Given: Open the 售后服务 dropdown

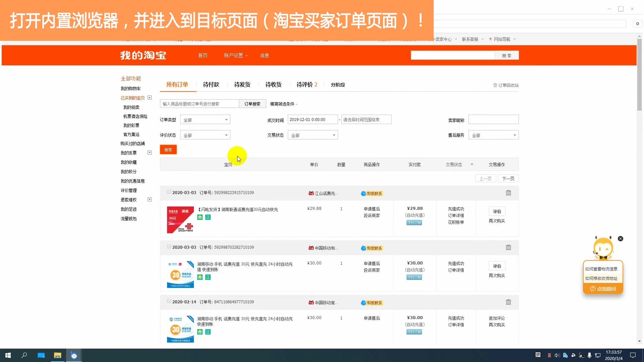Looking at the screenshot, I should coord(494,135).
